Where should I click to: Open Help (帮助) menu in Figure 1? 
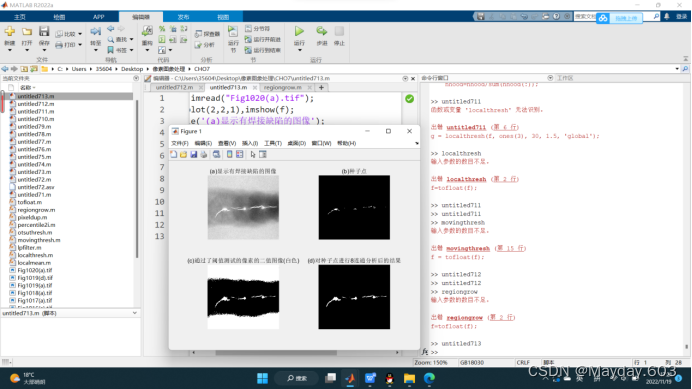pyautogui.click(x=346, y=143)
